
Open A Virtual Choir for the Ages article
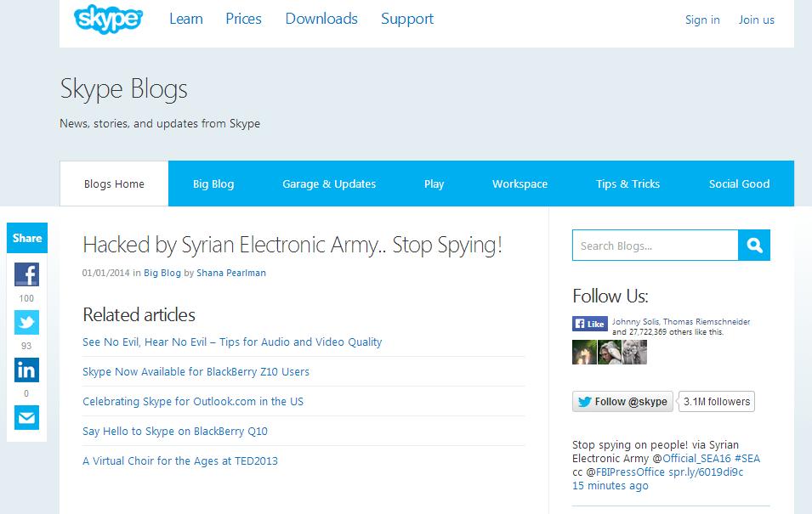pos(180,461)
